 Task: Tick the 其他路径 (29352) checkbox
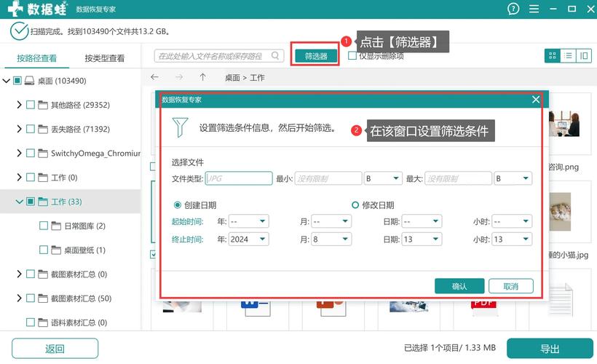(x=31, y=105)
